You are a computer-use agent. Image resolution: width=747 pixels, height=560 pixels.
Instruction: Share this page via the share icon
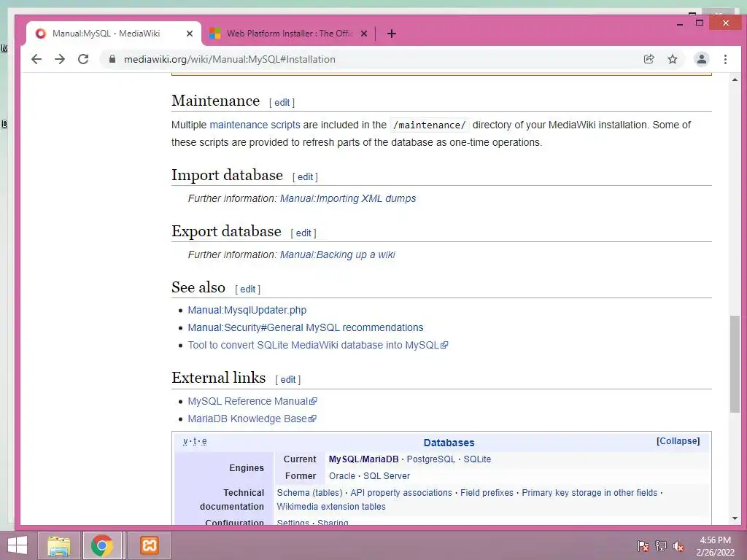coord(649,59)
